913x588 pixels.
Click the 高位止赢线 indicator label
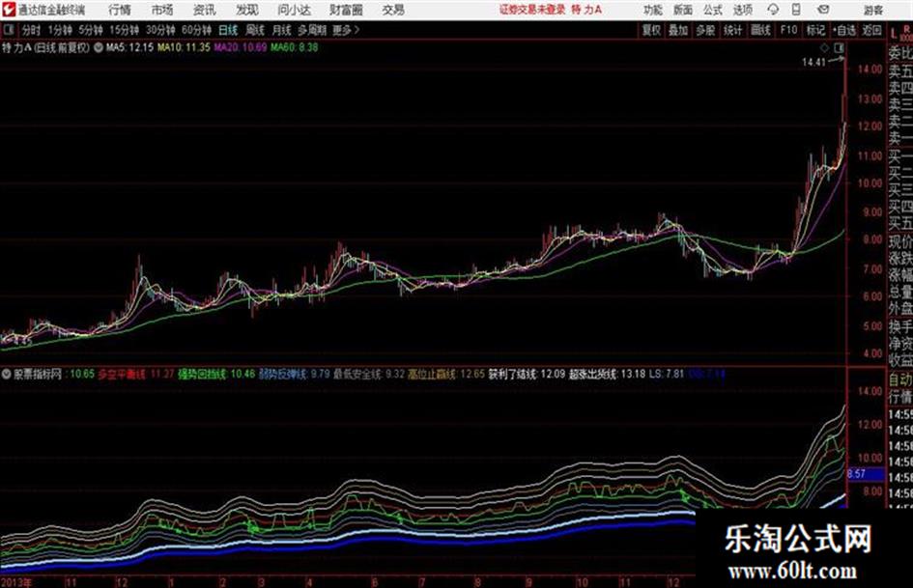[x=432, y=374]
